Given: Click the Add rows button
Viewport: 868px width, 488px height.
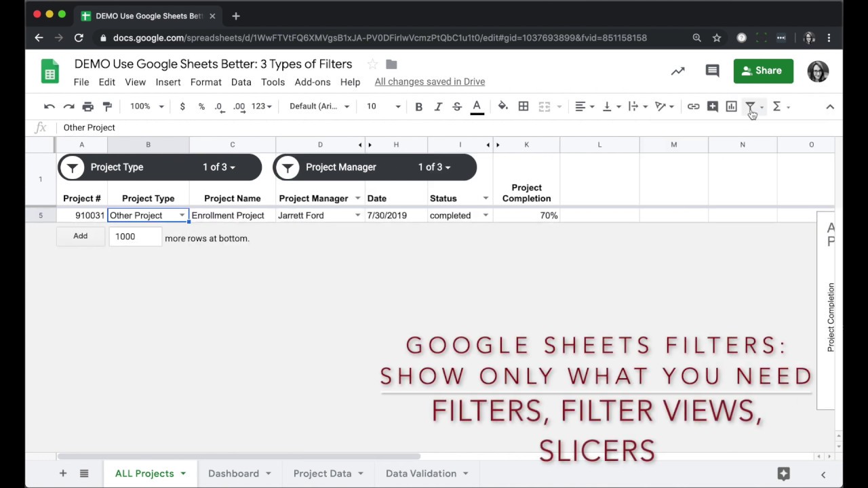Looking at the screenshot, I should click(81, 236).
